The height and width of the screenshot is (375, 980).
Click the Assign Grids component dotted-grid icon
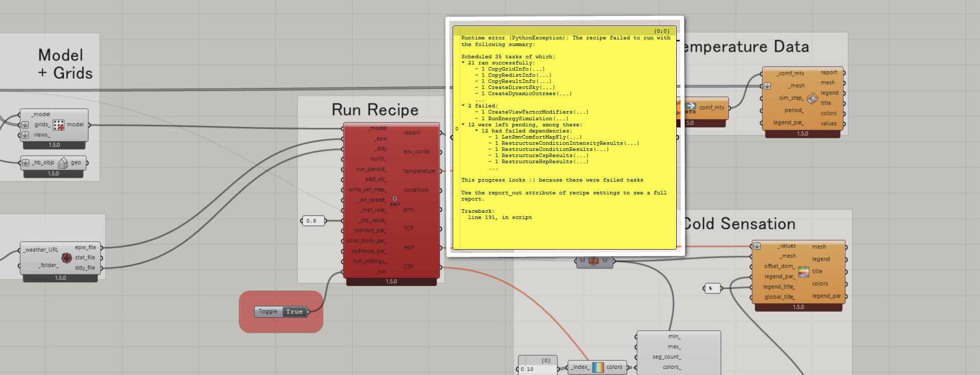click(x=58, y=125)
